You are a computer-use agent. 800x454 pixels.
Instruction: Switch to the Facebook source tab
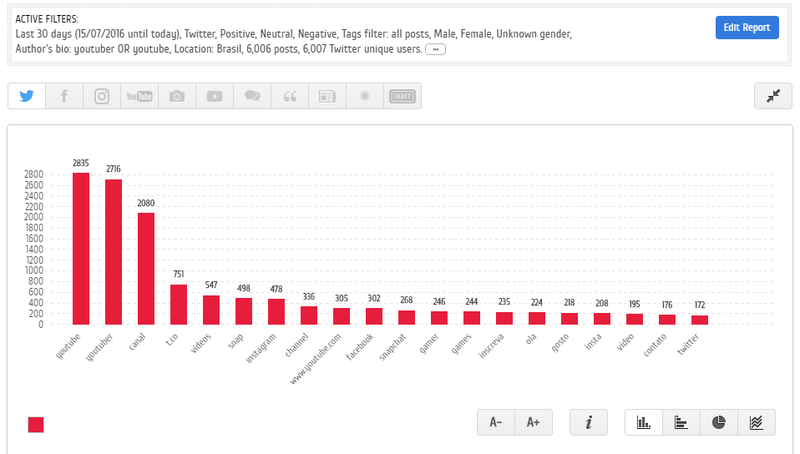64,96
